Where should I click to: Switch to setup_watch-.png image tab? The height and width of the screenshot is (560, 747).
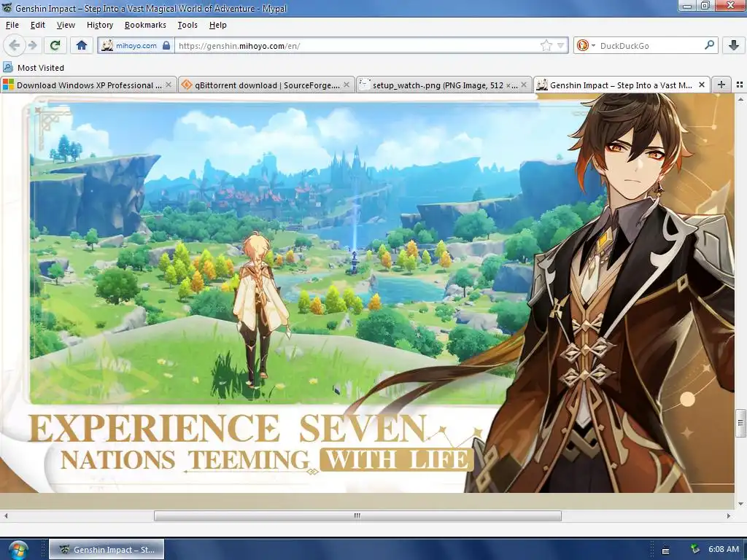(444, 85)
